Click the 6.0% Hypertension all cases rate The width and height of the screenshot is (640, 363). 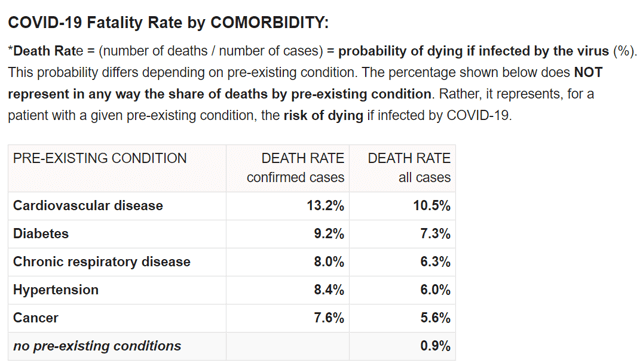click(436, 290)
